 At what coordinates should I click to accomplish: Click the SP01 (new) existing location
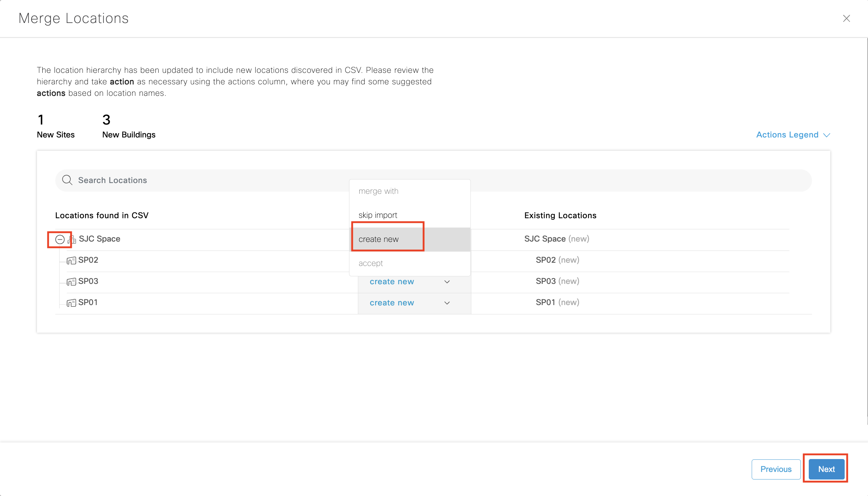pos(557,303)
